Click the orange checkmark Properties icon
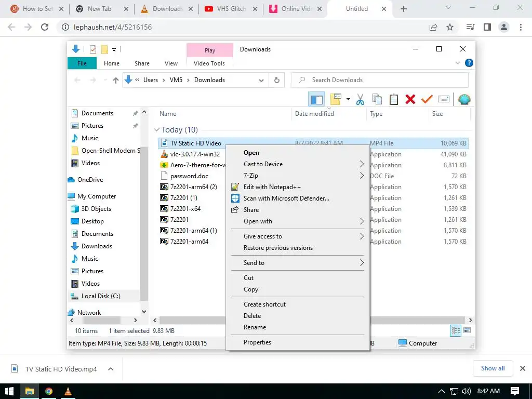532x399 pixels. click(x=427, y=99)
